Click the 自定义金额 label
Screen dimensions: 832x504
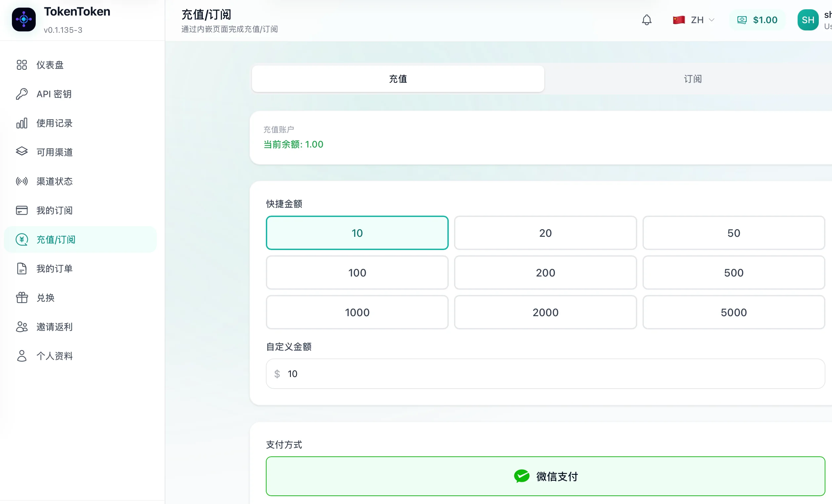coord(289,347)
